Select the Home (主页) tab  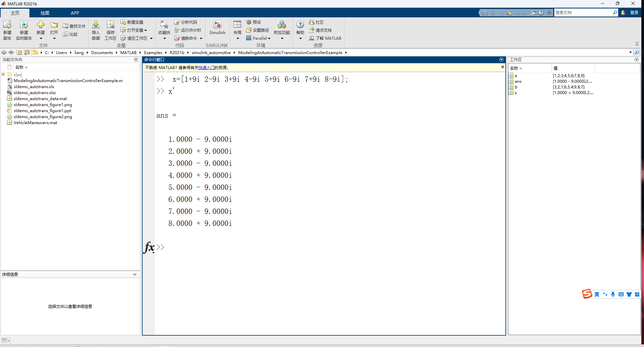[15, 13]
